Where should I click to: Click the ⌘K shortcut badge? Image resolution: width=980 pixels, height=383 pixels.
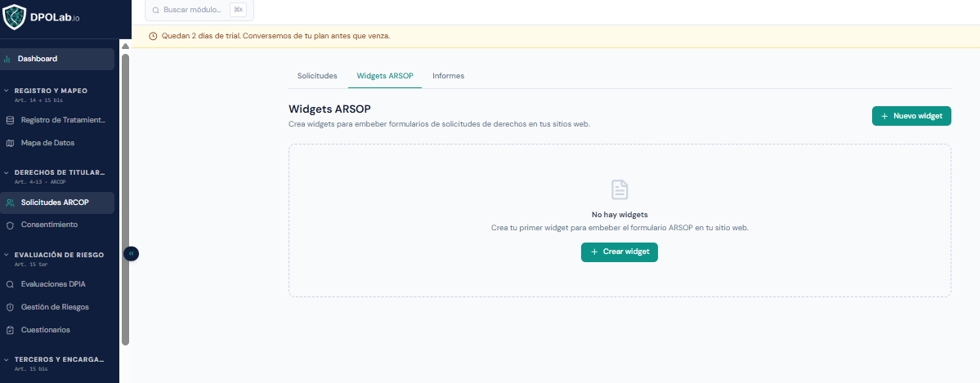[x=238, y=10]
